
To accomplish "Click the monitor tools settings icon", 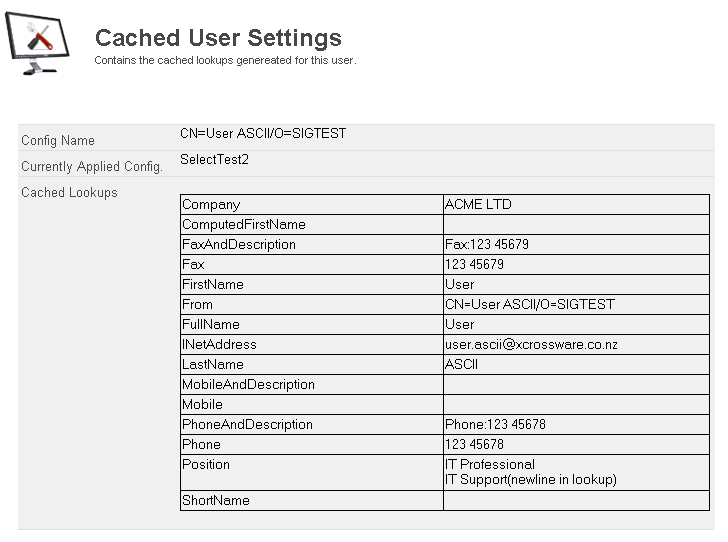I will (x=38, y=44).
